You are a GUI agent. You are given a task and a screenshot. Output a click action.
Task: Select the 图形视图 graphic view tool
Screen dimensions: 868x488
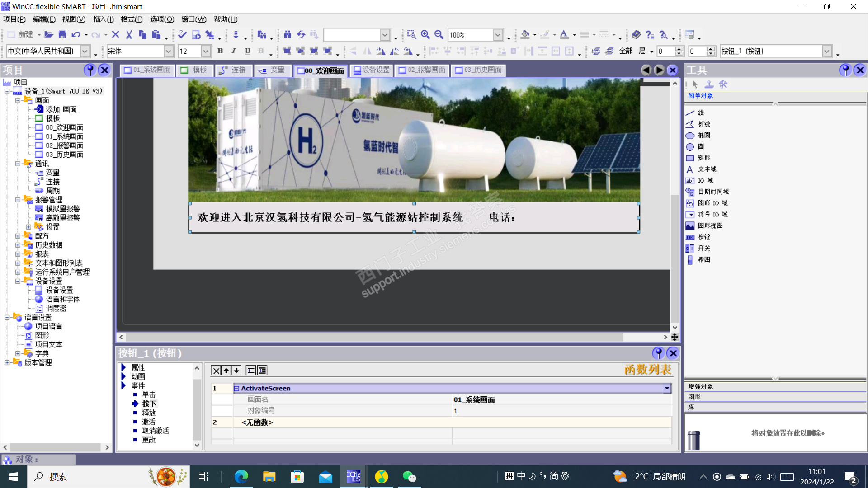(710, 225)
